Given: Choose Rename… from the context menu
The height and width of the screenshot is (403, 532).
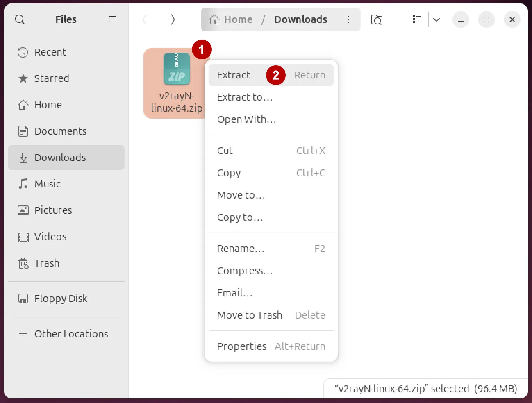Looking at the screenshot, I should [x=271, y=249].
